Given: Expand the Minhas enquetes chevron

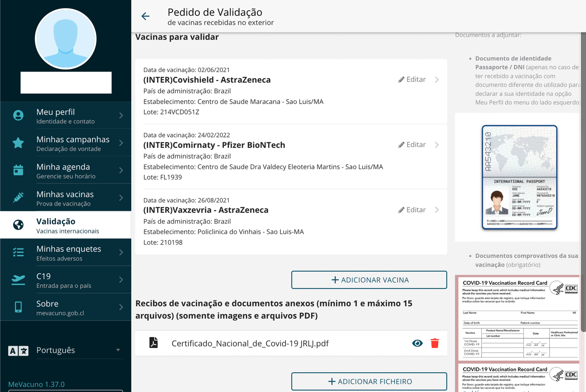Looking at the screenshot, I should coord(121,253).
